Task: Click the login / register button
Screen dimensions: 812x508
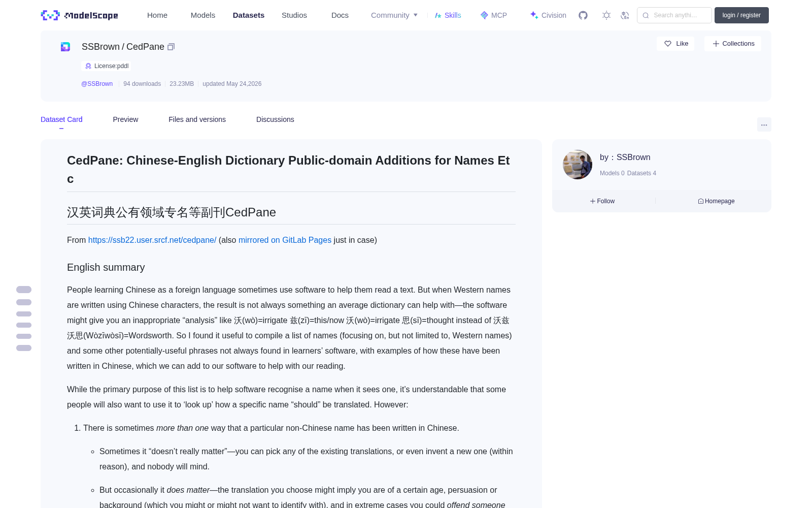Action: [741, 15]
